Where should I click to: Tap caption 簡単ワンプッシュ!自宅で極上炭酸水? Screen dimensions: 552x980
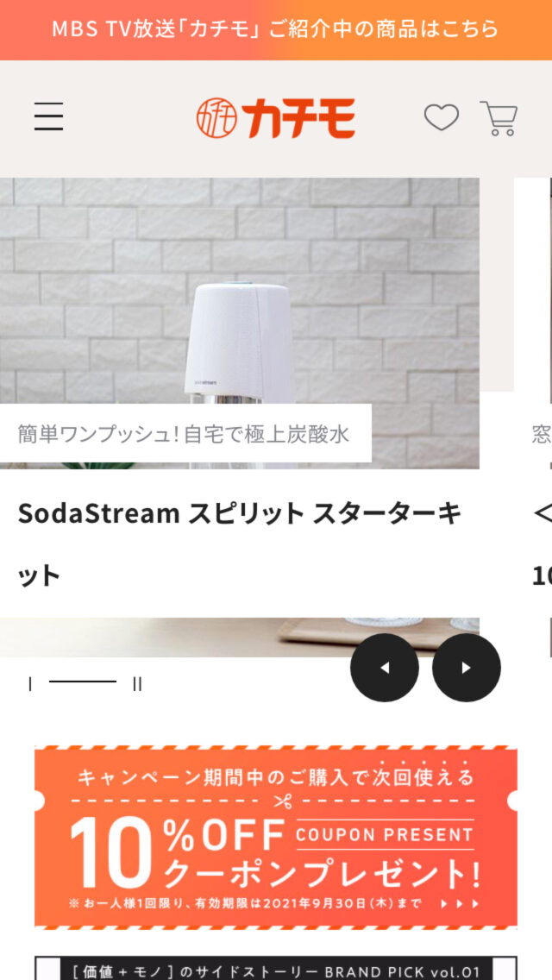tap(184, 434)
